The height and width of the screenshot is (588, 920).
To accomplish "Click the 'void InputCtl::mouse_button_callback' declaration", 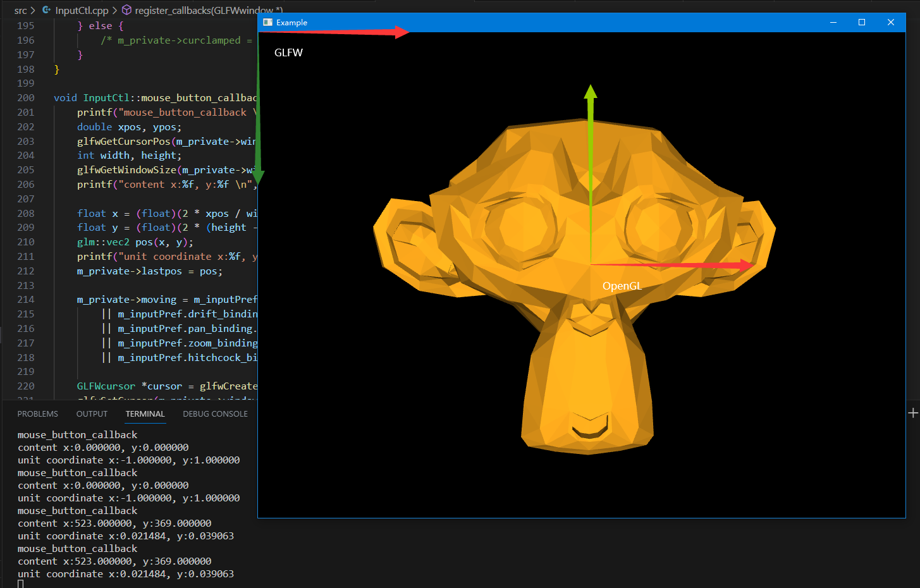I will (156, 98).
